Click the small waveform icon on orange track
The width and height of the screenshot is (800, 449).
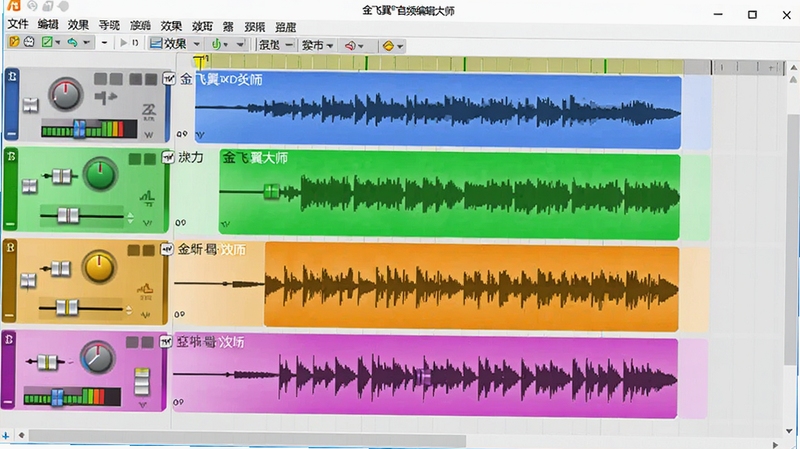[x=145, y=315]
